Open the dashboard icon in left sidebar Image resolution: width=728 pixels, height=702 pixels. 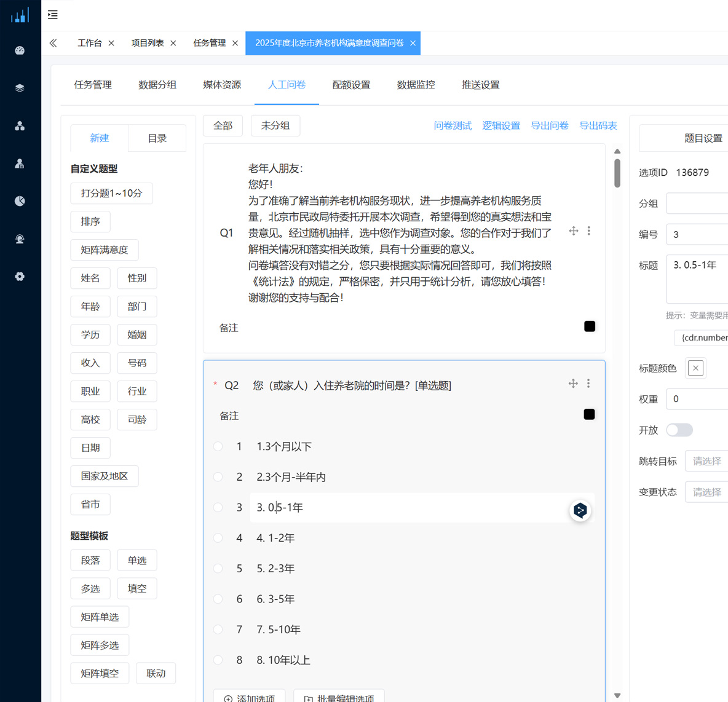[20, 50]
